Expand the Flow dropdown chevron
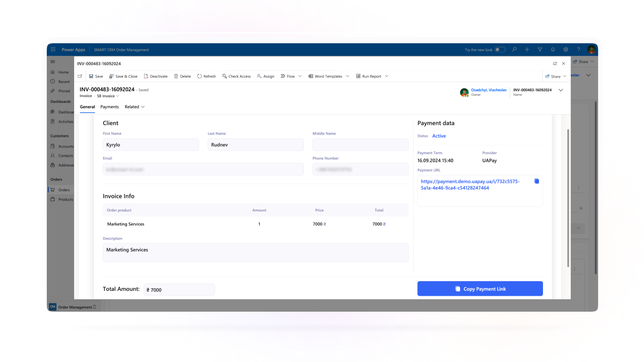The width and height of the screenshot is (644, 362). (300, 76)
